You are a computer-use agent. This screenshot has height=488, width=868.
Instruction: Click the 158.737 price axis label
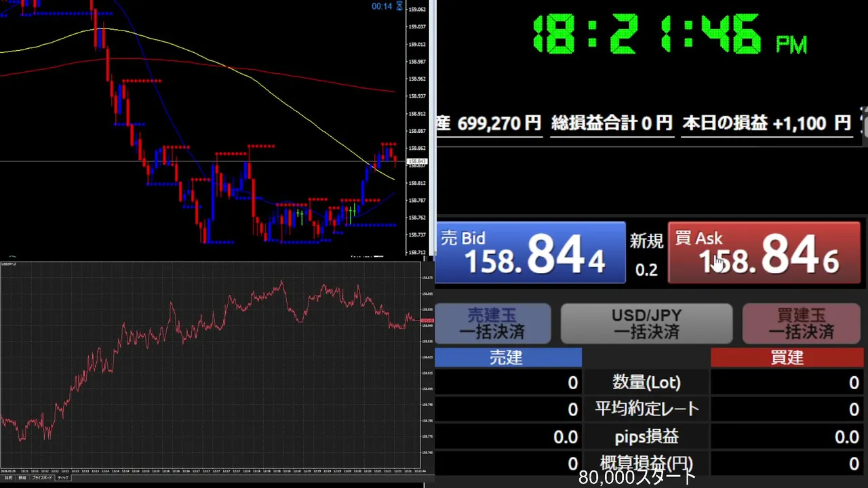tap(417, 235)
